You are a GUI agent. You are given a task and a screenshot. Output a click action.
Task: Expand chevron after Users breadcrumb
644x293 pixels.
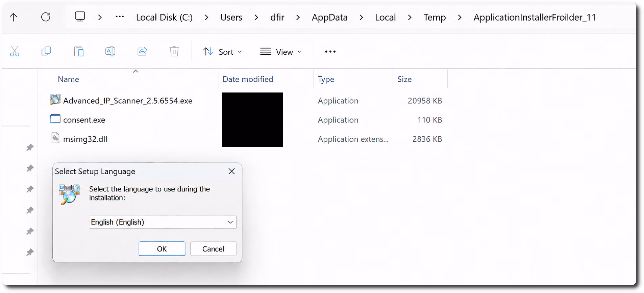coord(256,17)
